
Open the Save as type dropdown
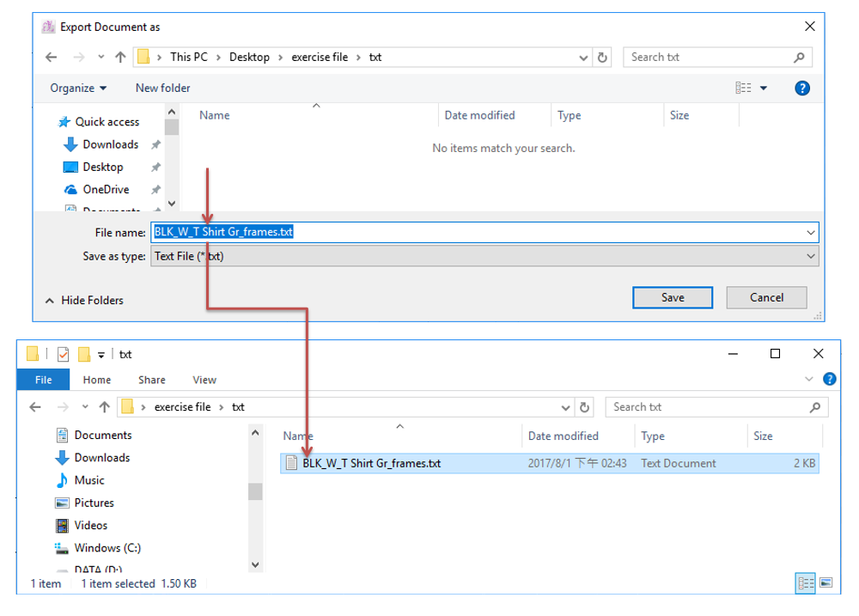[x=484, y=256]
